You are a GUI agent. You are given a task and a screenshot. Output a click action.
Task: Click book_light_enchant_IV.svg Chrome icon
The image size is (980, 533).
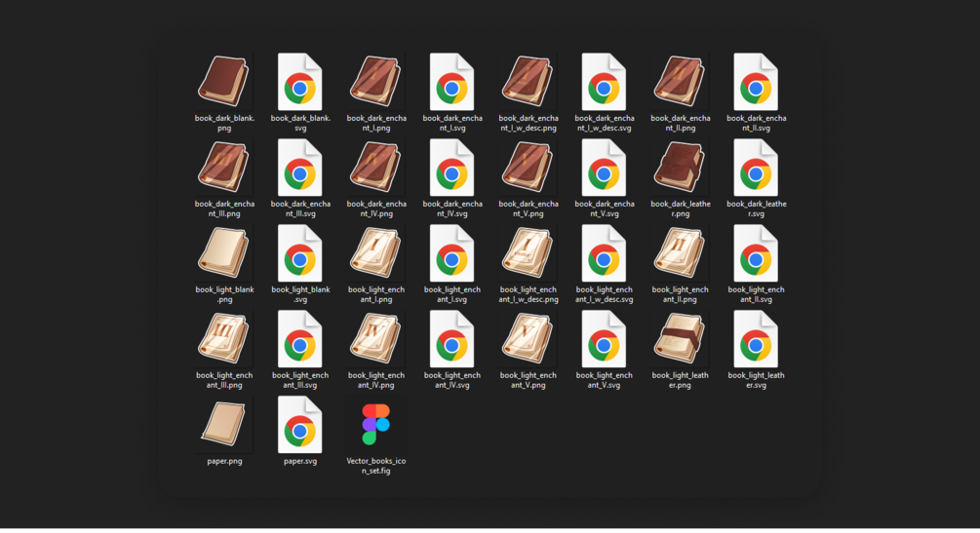click(x=451, y=338)
